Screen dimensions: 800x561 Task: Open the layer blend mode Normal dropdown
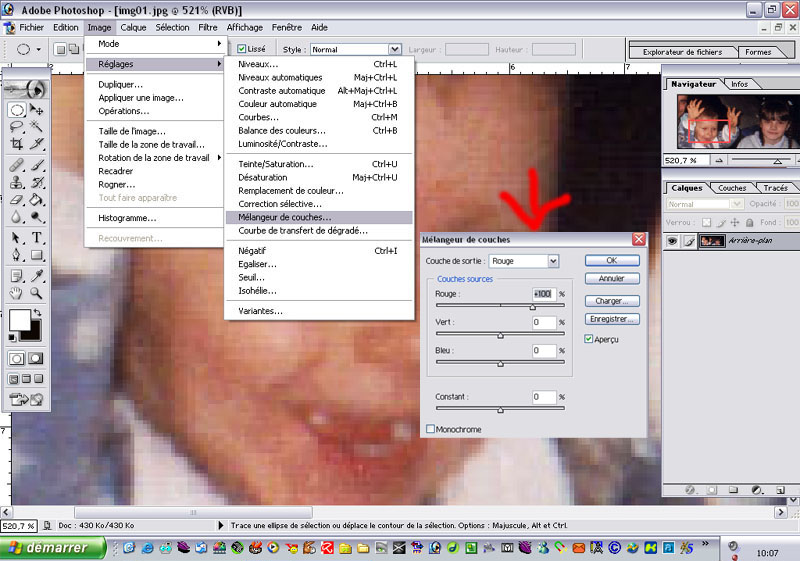point(736,204)
